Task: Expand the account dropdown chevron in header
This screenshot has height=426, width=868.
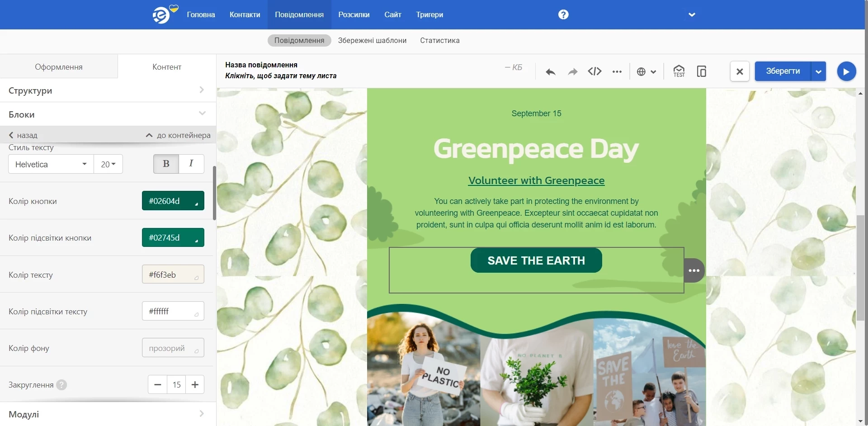Action: (x=692, y=14)
